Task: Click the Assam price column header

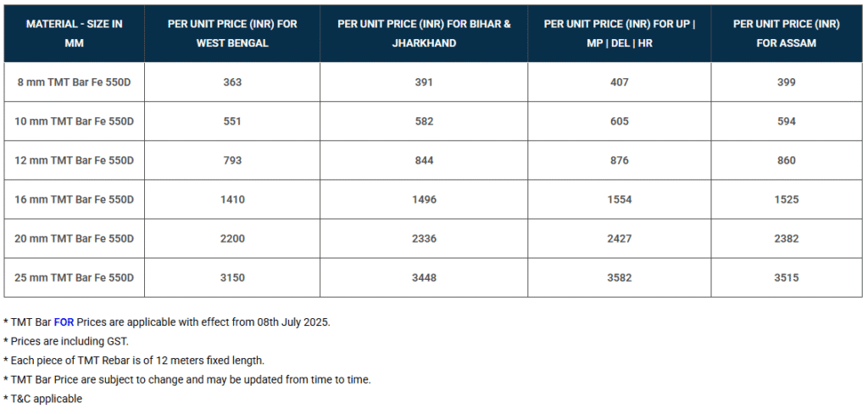Action: tap(786, 33)
